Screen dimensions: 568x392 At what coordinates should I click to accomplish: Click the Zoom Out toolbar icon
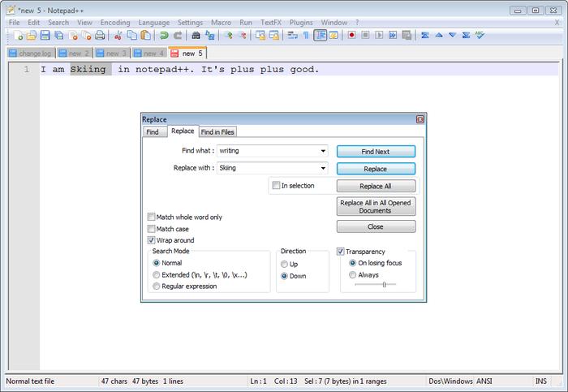243,35
